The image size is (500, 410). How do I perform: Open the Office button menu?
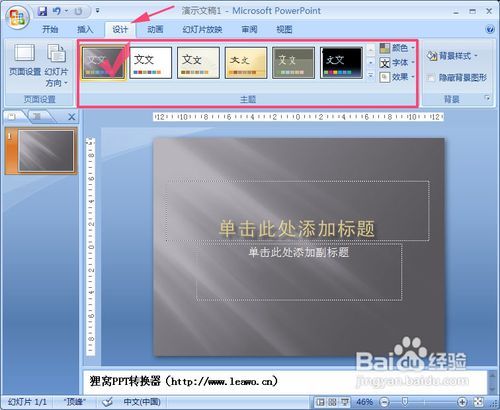(x=18, y=17)
